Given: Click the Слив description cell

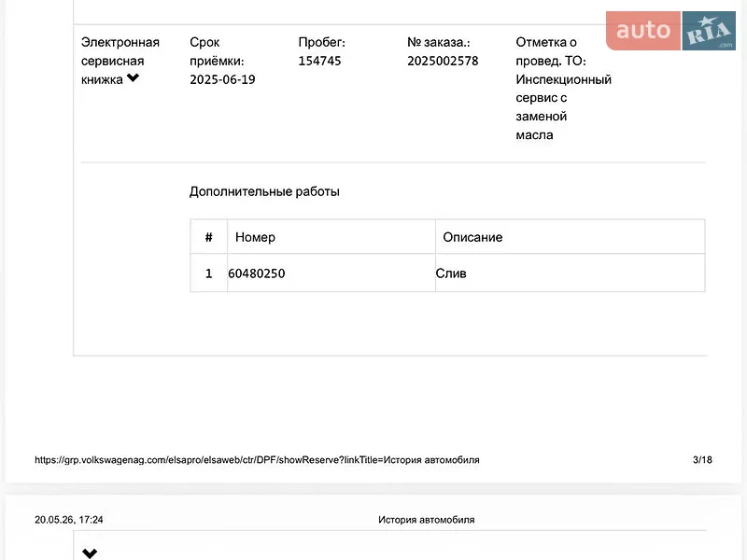Looking at the screenshot, I should (x=571, y=273).
